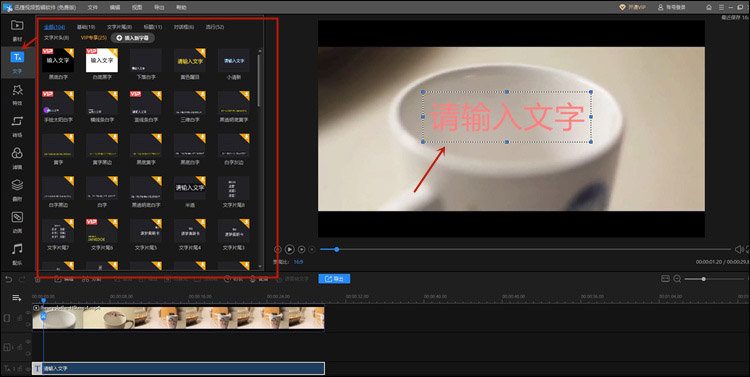Toggle lock on the video track

tap(20, 318)
